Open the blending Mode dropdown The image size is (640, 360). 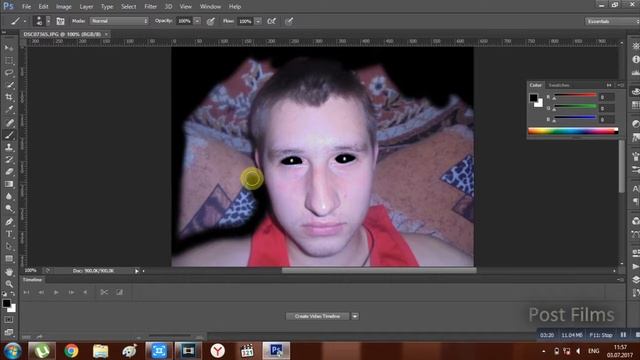[x=119, y=21]
